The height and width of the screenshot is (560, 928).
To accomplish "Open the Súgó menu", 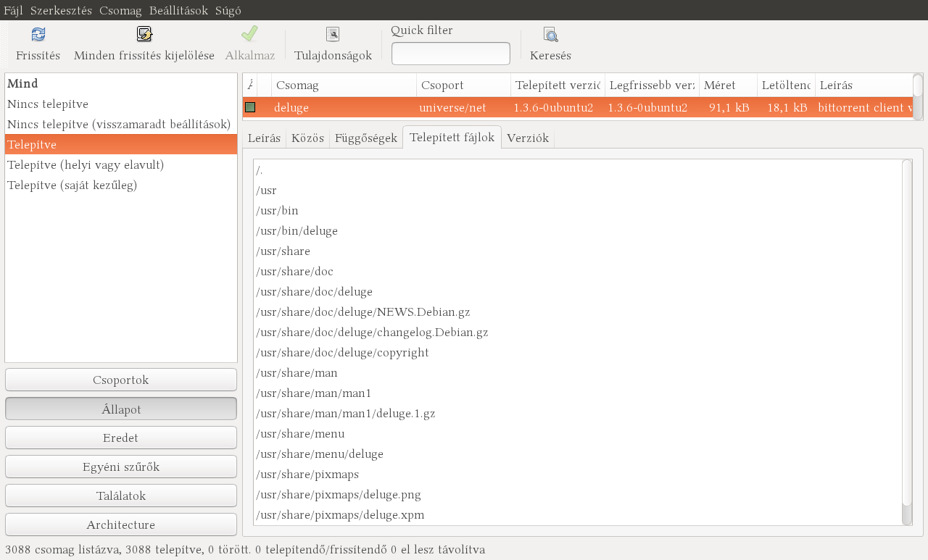I will click(x=228, y=10).
